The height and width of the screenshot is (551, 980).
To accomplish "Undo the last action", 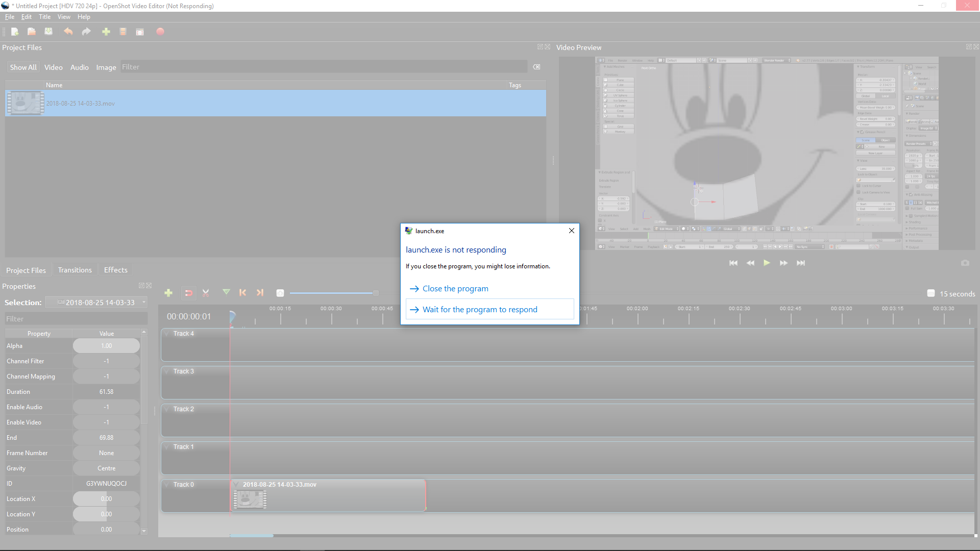I will [68, 32].
